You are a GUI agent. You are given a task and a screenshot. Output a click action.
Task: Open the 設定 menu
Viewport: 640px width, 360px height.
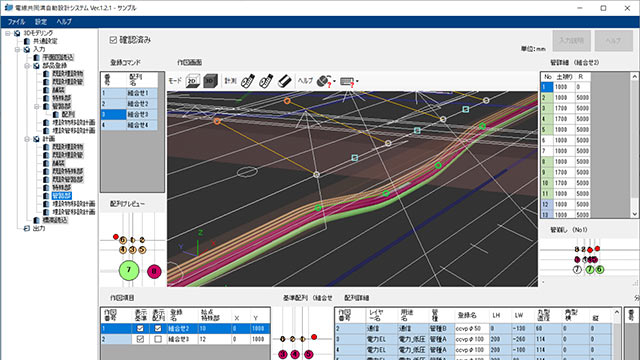point(40,22)
